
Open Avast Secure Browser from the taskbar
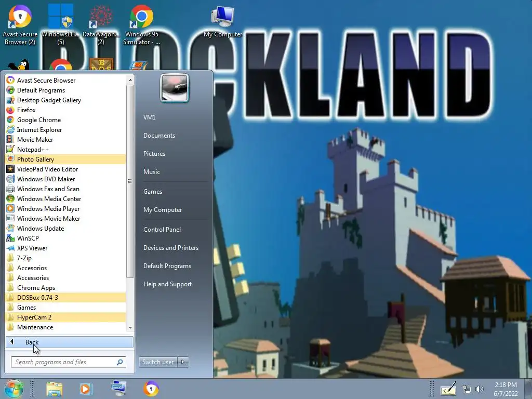151,389
